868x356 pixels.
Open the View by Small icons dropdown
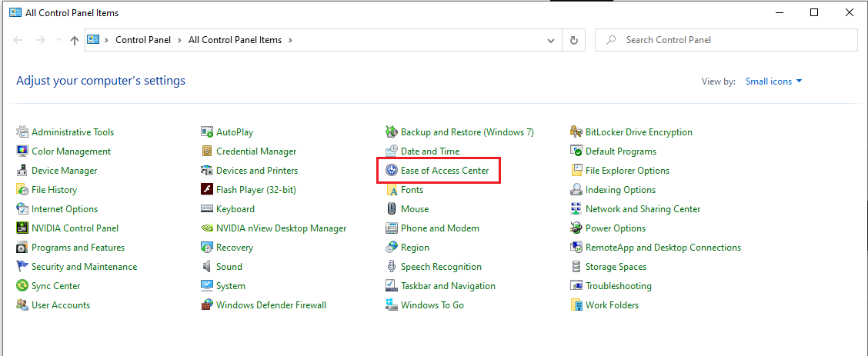pos(774,82)
